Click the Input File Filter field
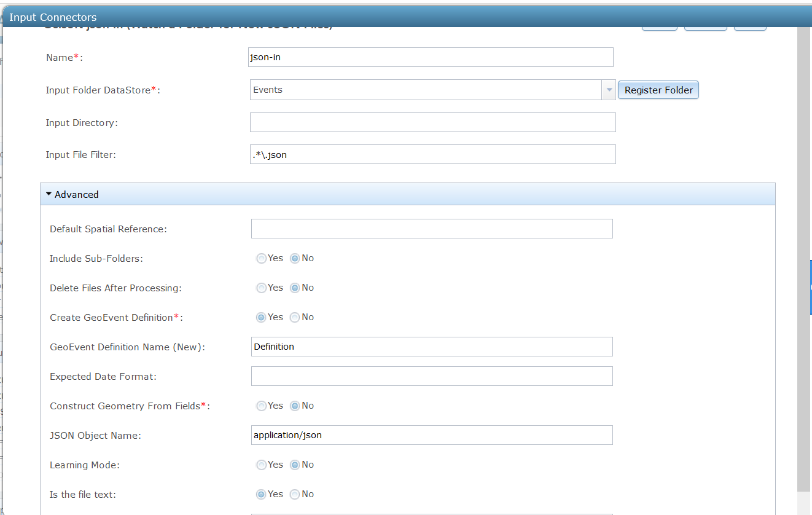 click(432, 154)
